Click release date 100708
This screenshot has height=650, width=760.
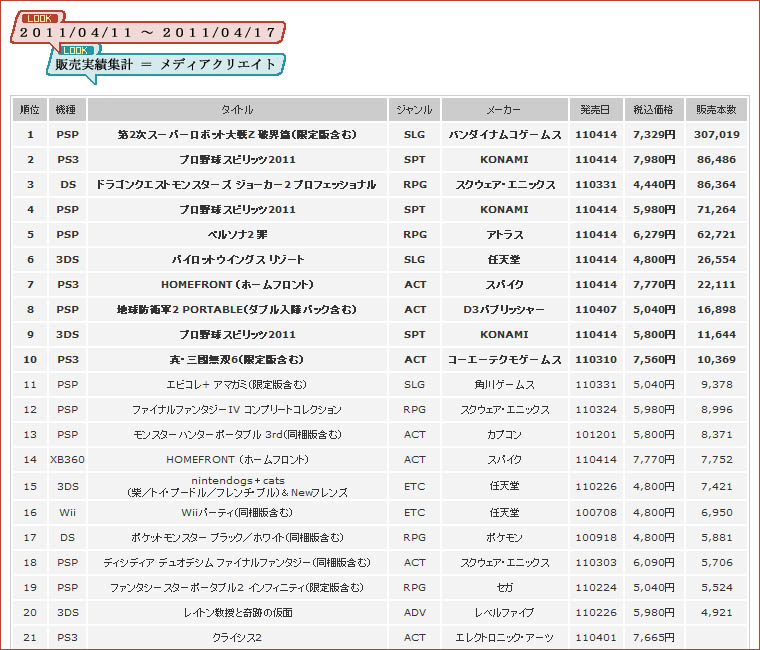click(x=596, y=513)
